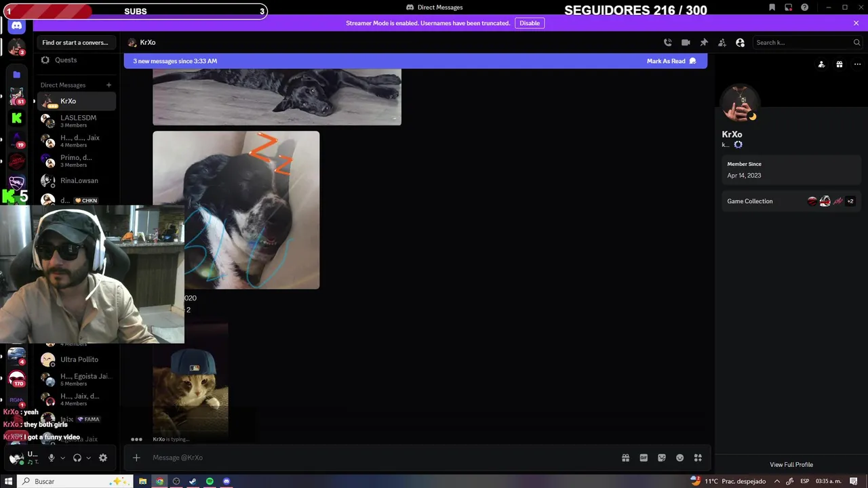Open the Ultra Pollito direct message
868x488 pixels.
click(76, 360)
